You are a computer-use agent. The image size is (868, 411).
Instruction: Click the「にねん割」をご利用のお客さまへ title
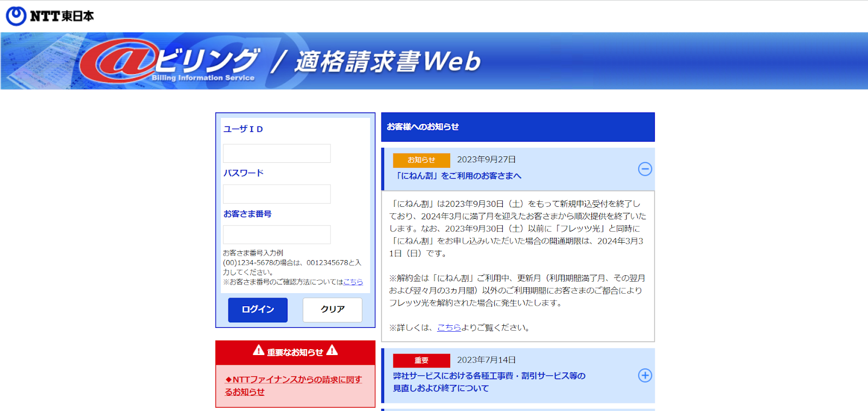tap(457, 175)
